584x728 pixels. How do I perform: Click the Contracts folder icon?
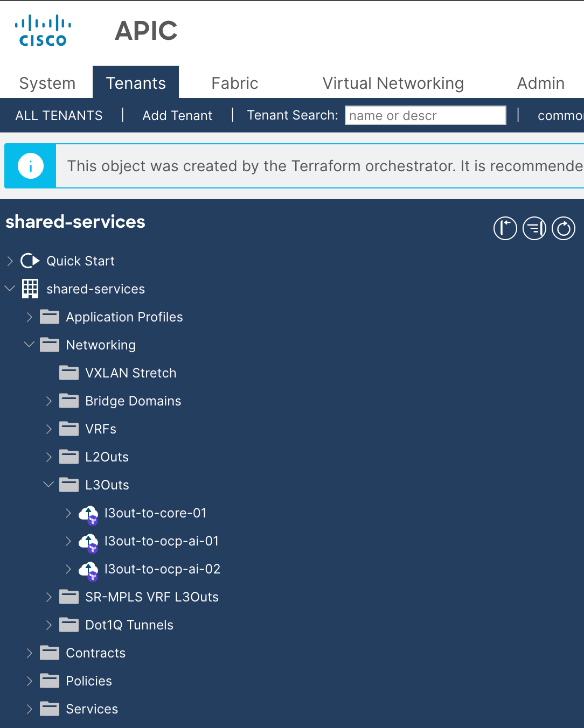pyautogui.click(x=50, y=653)
